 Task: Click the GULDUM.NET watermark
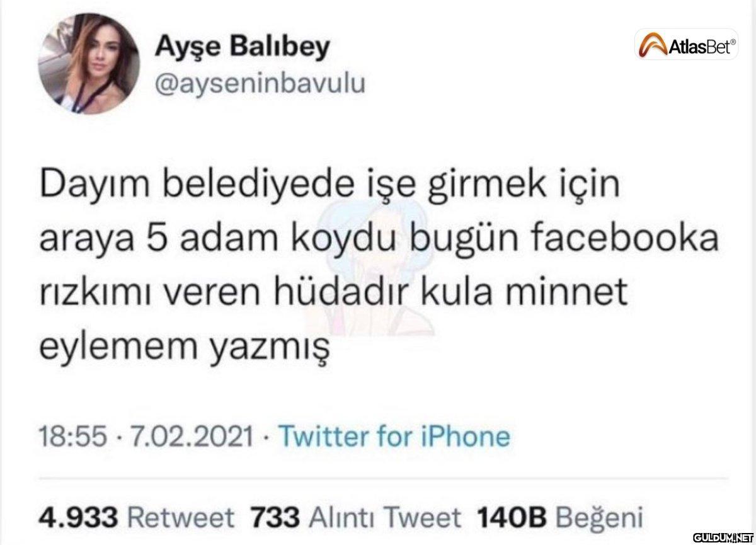(723, 537)
